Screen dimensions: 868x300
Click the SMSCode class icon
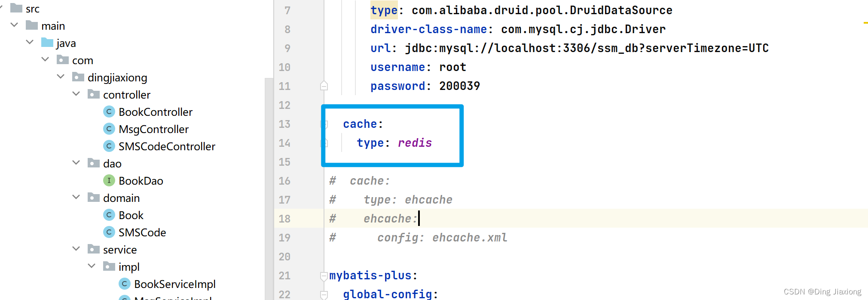pyautogui.click(x=109, y=232)
